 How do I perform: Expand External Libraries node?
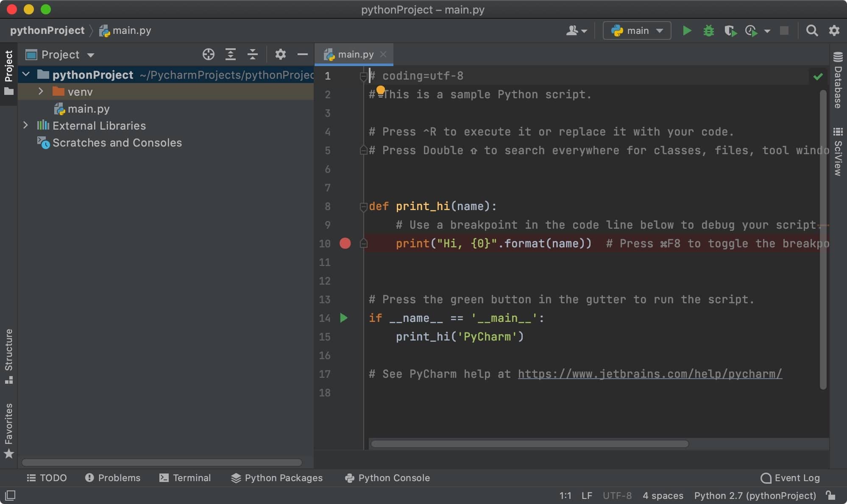point(25,125)
